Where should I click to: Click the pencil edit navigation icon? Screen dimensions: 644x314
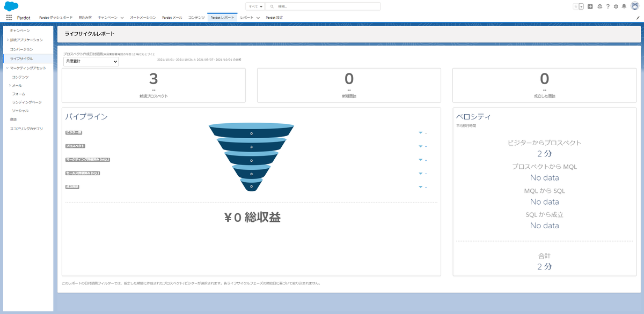[x=638, y=18]
